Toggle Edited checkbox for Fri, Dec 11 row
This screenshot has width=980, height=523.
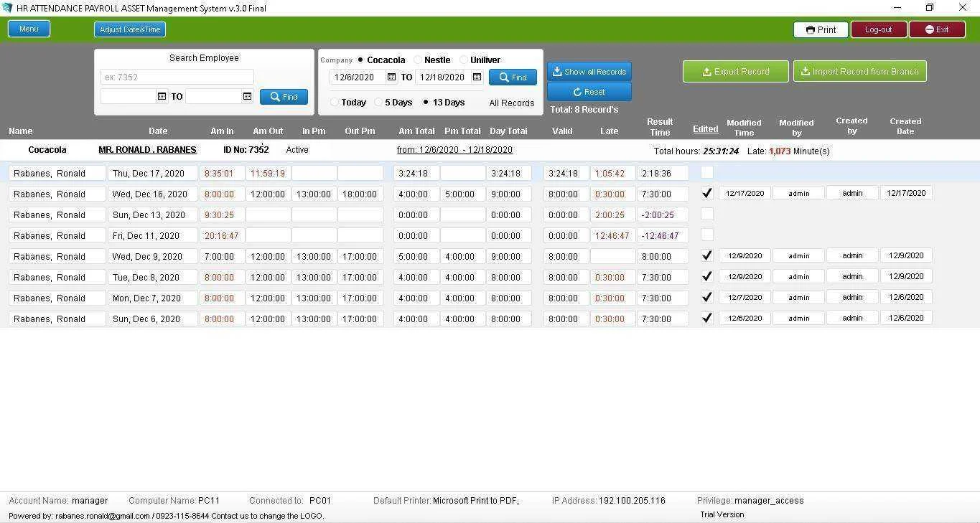707,235
